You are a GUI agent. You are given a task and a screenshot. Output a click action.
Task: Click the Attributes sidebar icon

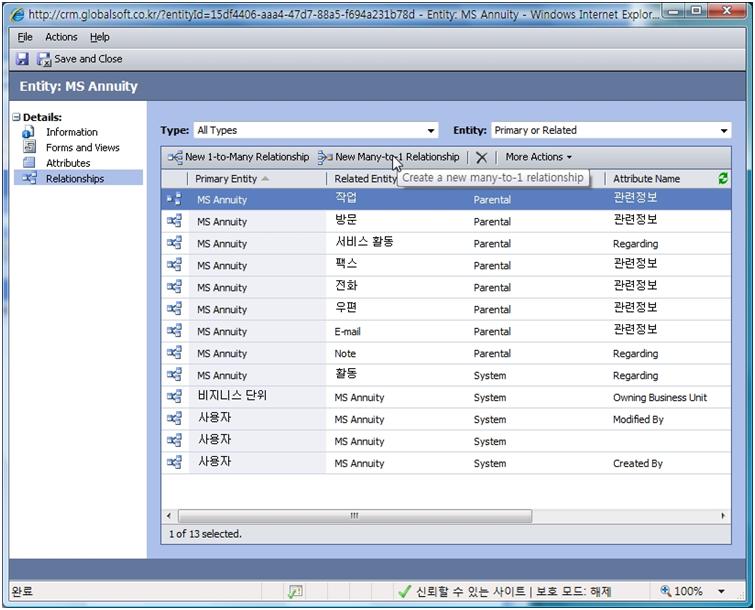[29, 163]
